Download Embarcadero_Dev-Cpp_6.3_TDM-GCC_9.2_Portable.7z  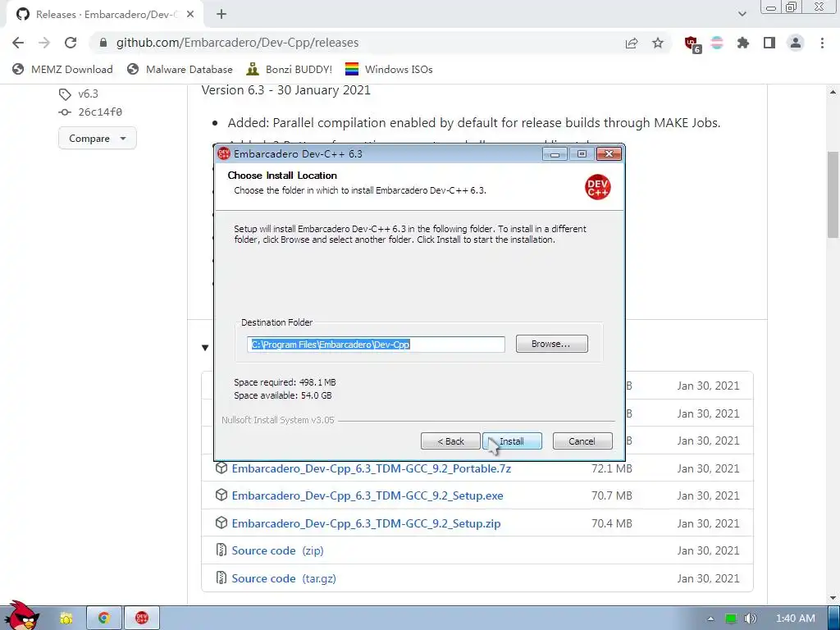coord(372,468)
